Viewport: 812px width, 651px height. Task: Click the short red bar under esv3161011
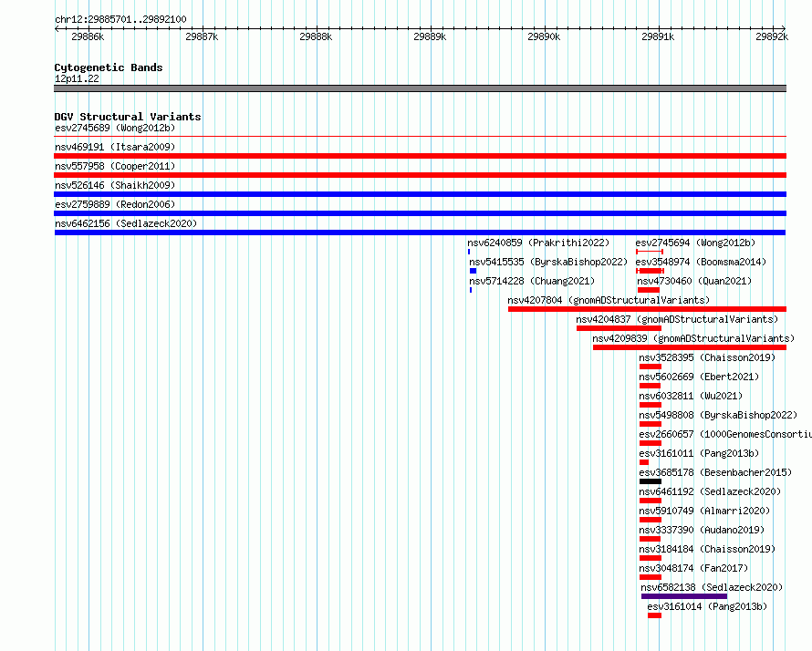pyautogui.click(x=644, y=462)
